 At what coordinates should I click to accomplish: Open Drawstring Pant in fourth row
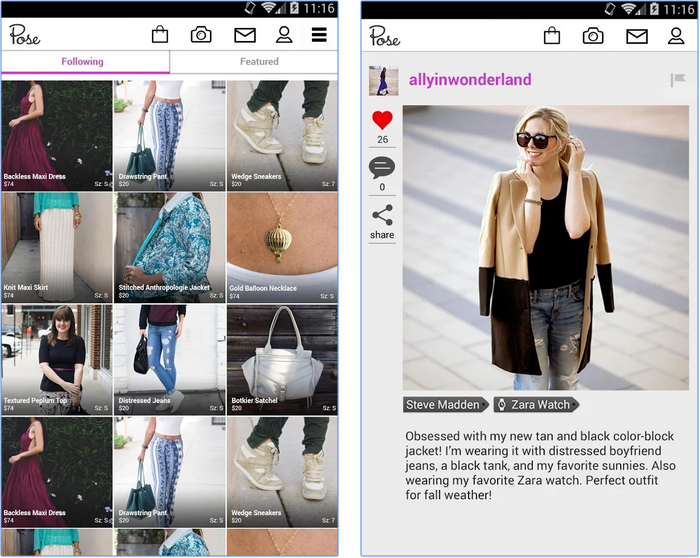tap(170, 472)
